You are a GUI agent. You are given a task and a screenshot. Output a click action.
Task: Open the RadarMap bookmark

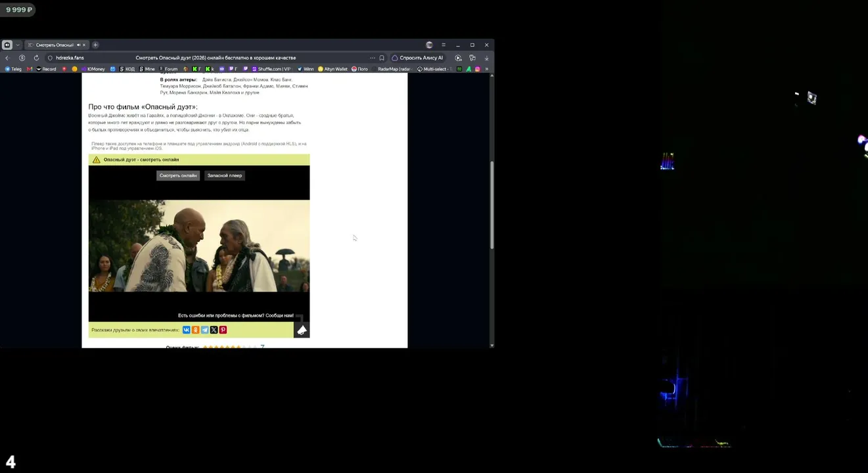tap(392, 69)
